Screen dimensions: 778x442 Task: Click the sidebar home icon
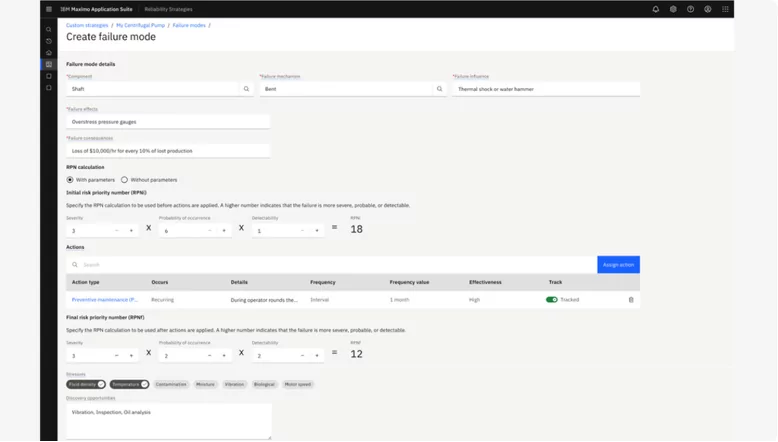49,53
